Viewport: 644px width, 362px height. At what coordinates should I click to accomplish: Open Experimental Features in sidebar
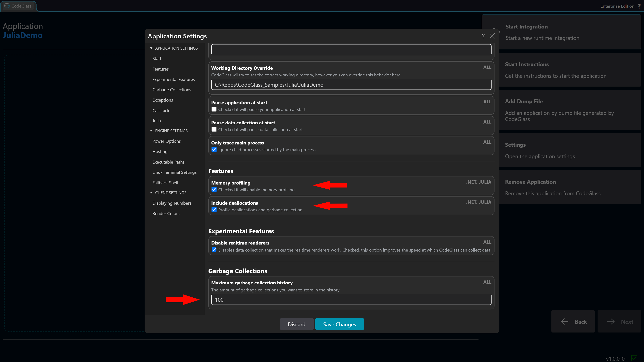pos(174,79)
